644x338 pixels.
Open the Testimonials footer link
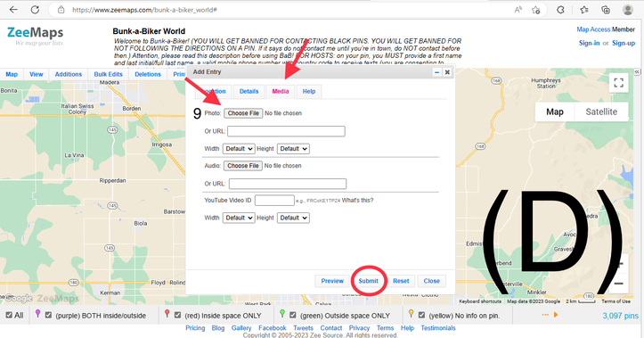tap(438, 327)
